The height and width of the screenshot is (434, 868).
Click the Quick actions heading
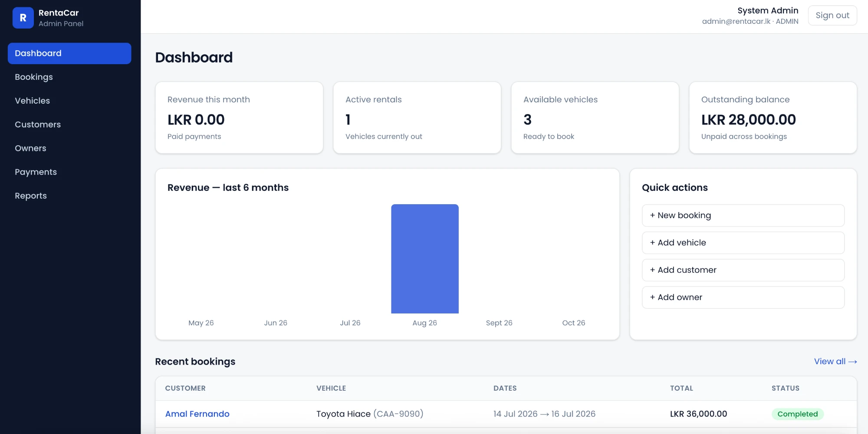click(675, 188)
